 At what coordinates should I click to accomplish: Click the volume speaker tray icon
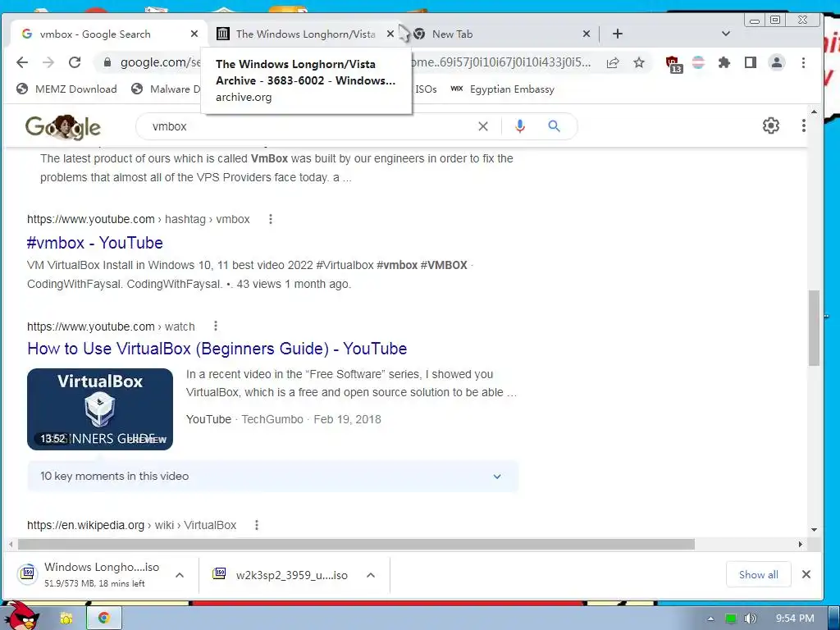click(751, 619)
